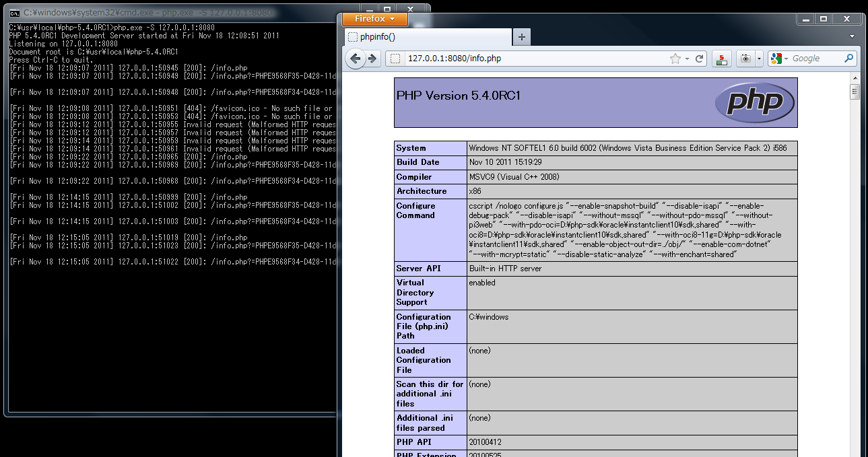Click the "Document root is" console line
The image size is (868, 457).
tap(94, 52)
